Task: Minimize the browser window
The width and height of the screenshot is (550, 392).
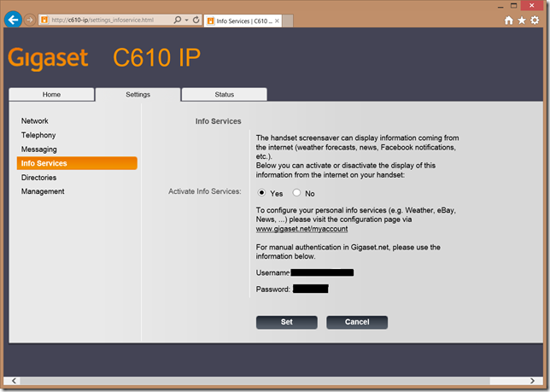Action: (x=500, y=6)
